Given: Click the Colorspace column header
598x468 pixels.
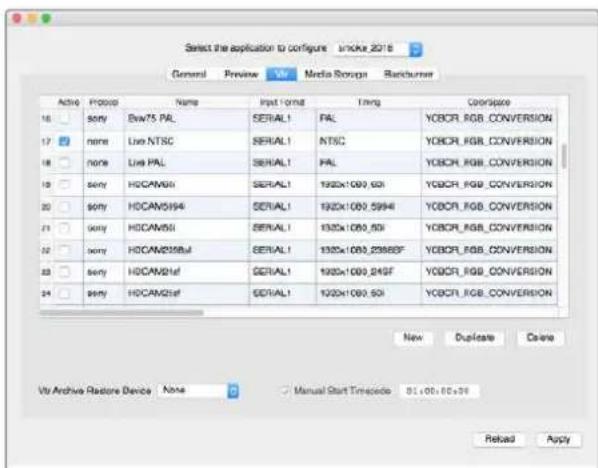Looking at the screenshot, I should click(x=489, y=102).
